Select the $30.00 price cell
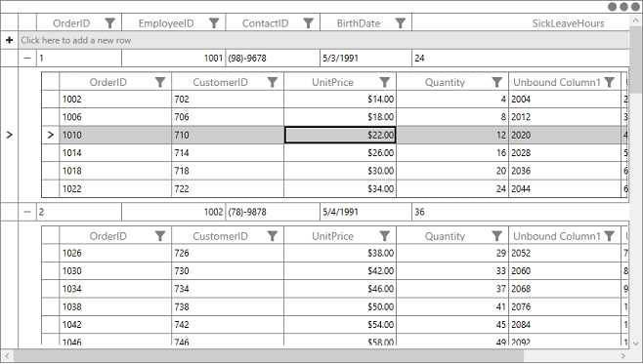Screen dimensions: 643x364 point(340,171)
